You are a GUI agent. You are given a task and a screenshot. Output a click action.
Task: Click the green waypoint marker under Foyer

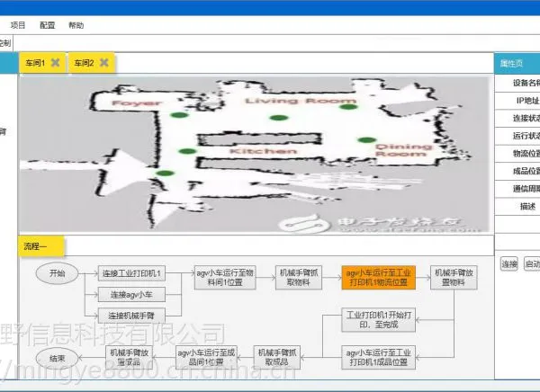click(180, 115)
